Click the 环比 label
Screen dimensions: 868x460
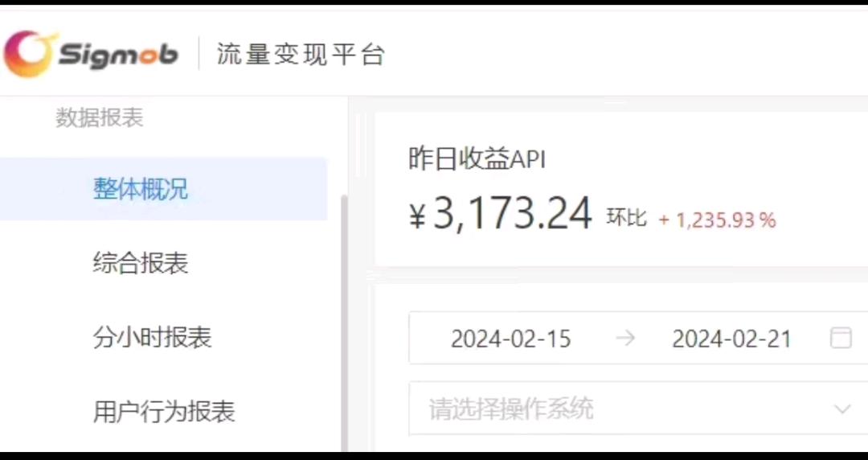[x=627, y=217]
